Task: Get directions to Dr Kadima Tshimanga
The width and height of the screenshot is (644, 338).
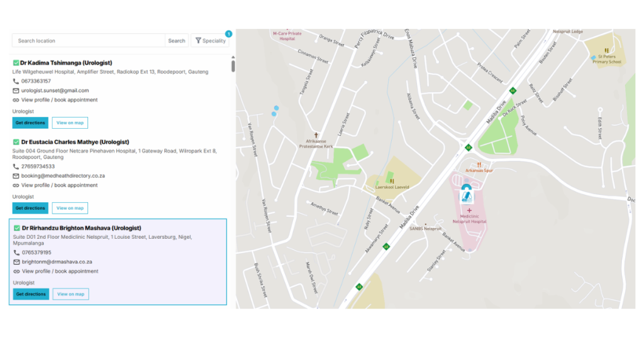Action: pyautogui.click(x=30, y=123)
